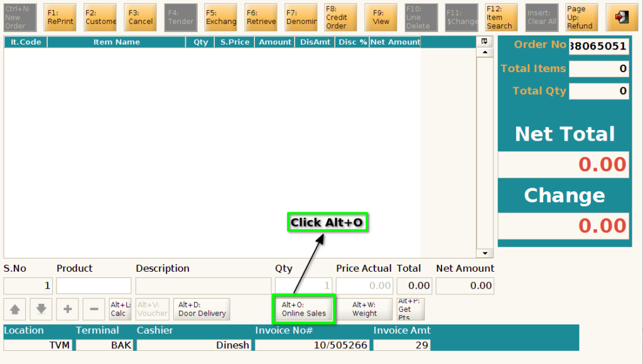Click It.Code column header
Viewport: 643px width, 364px height.
(x=25, y=42)
